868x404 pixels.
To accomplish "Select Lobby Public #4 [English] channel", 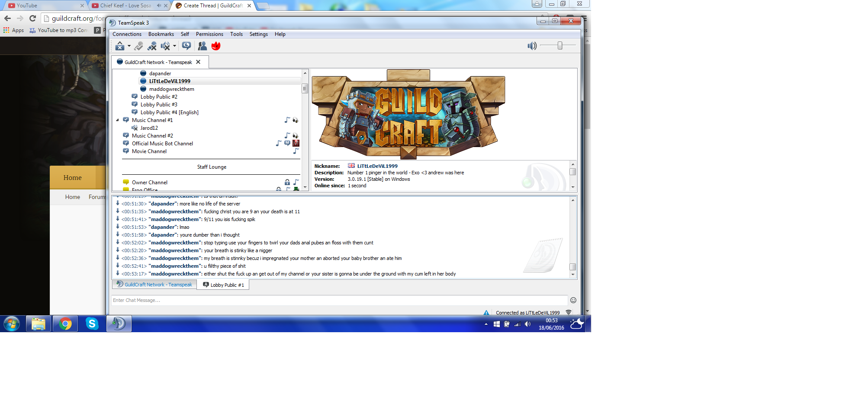I will (169, 112).
